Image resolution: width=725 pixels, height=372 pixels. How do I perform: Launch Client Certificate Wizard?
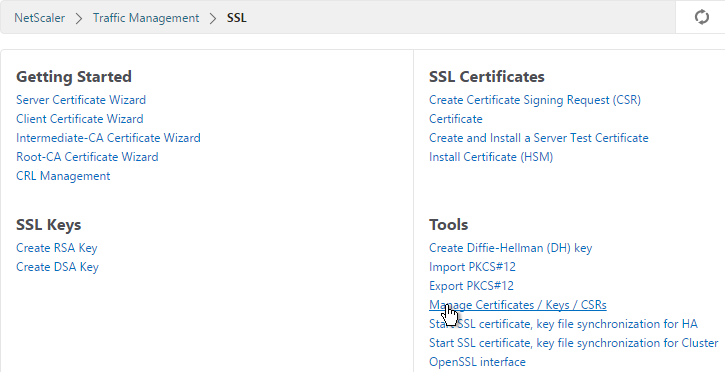[80, 119]
